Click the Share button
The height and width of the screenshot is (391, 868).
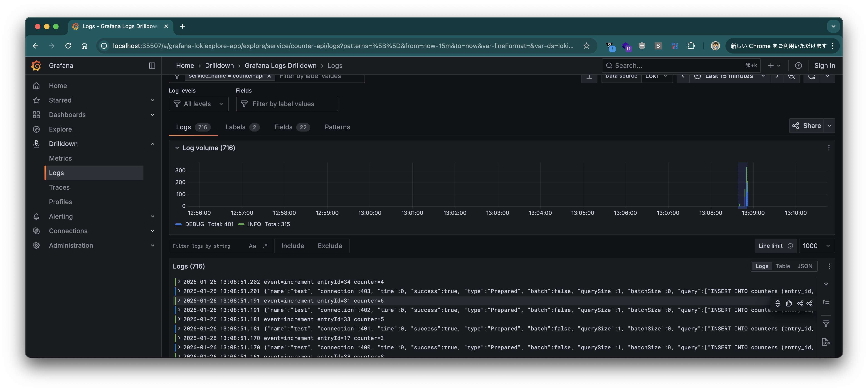(806, 126)
